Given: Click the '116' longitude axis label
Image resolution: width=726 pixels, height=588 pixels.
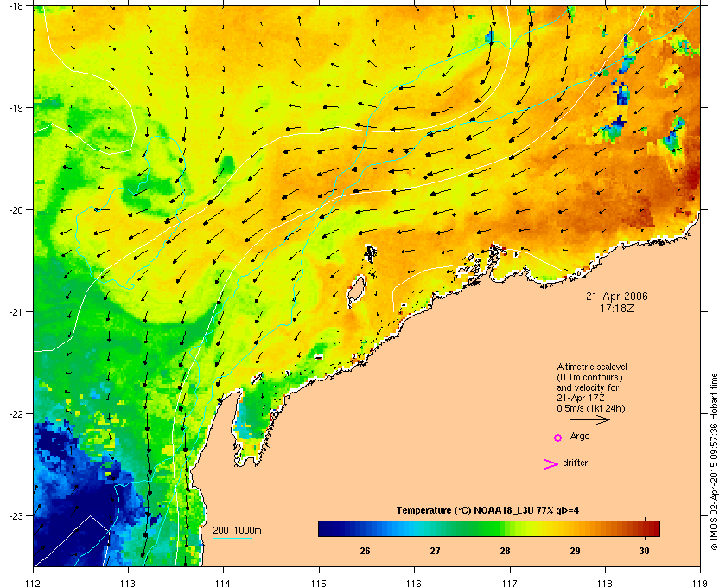Looking at the screenshot, I should click(414, 584).
